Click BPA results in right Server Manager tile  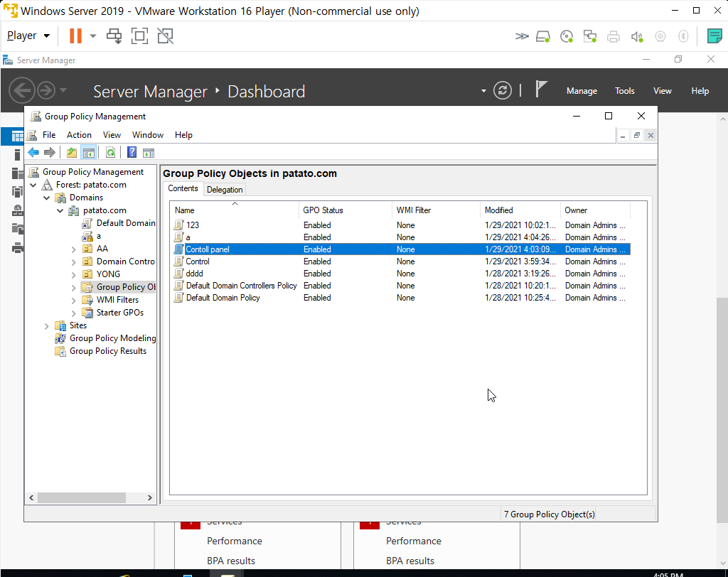click(x=410, y=561)
